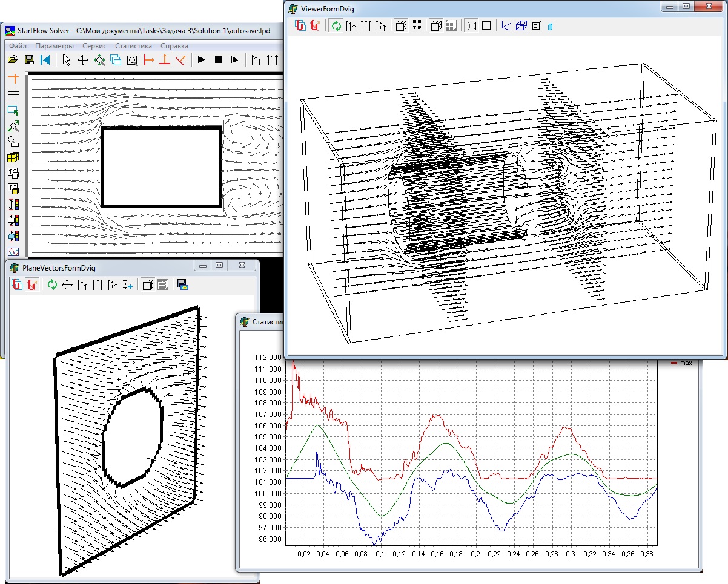Screen dimensions: 728x584
Task: Toggle the black solid cube icon in ViewerFormDvig
Action: pyautogui.click(x=436, y=25)
